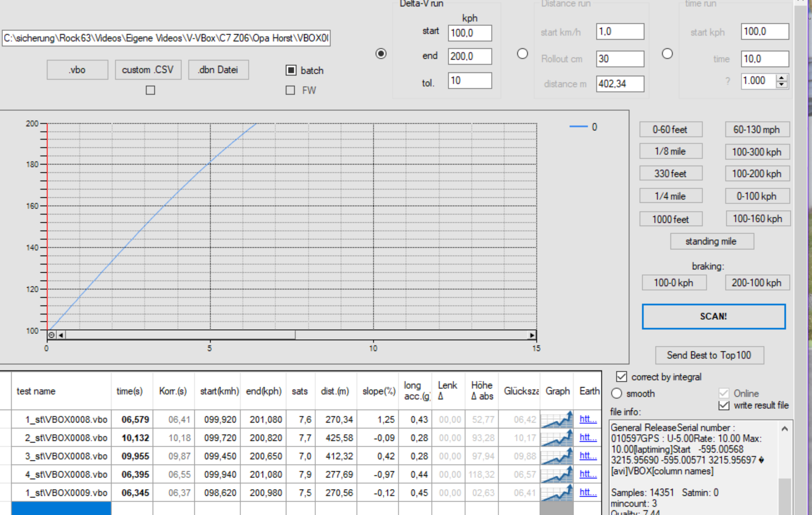Image resolution: width=812 pixels, height=515 pixels.
Task: Select the Distance run radio button
Action: coord(522,54)
